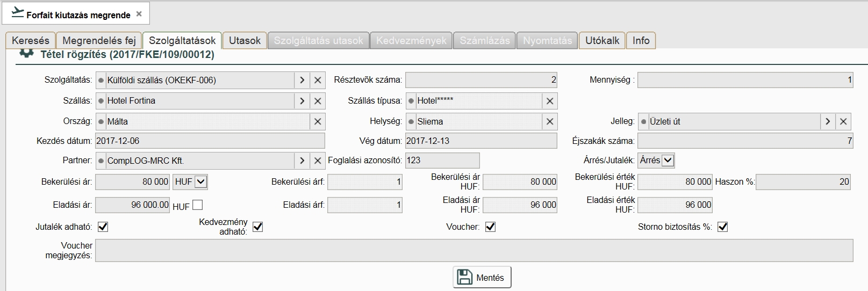Clear the Szállás típusa field
The image size is (868, 291).
coord(550,101)
